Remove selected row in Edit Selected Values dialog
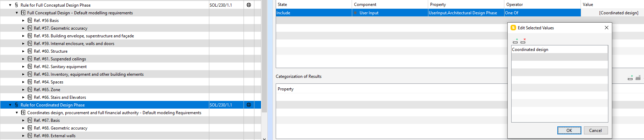 click(523, 41)
